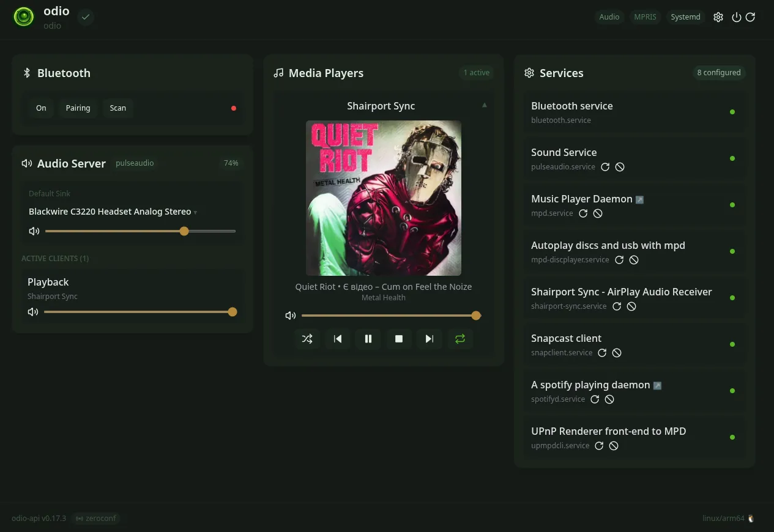Open spotify playing daemon external link icon
774x532 pixels.
(x=657, y=385)
